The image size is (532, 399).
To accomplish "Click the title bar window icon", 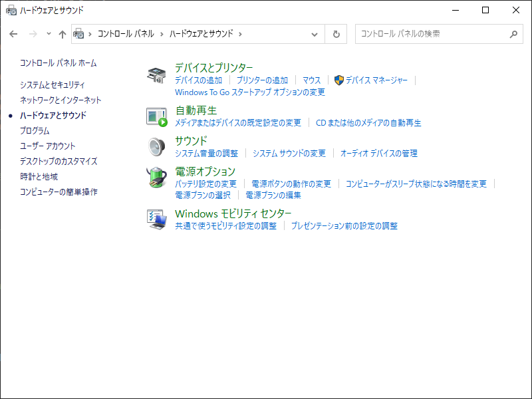I will click(11, 10).
